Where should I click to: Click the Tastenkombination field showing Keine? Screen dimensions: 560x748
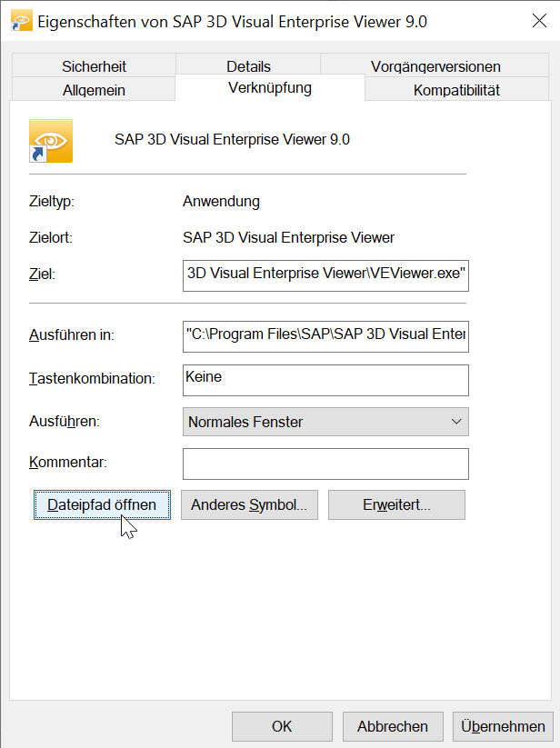(x=325, y=380)
